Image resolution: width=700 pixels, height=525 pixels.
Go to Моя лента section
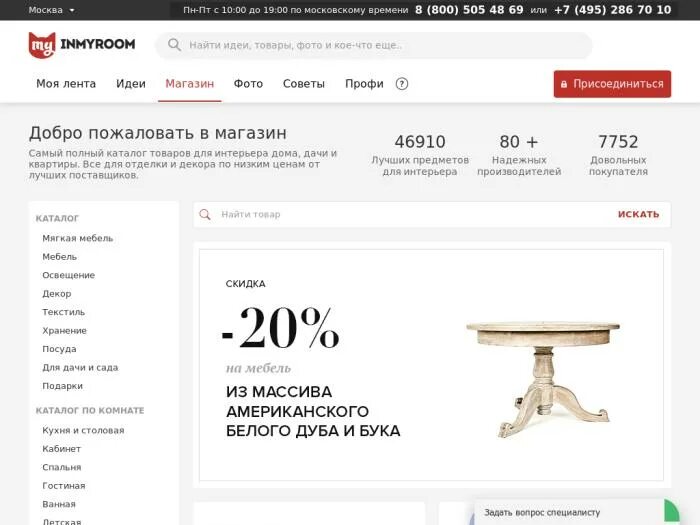pyautogui.click(x=66, y=83)
